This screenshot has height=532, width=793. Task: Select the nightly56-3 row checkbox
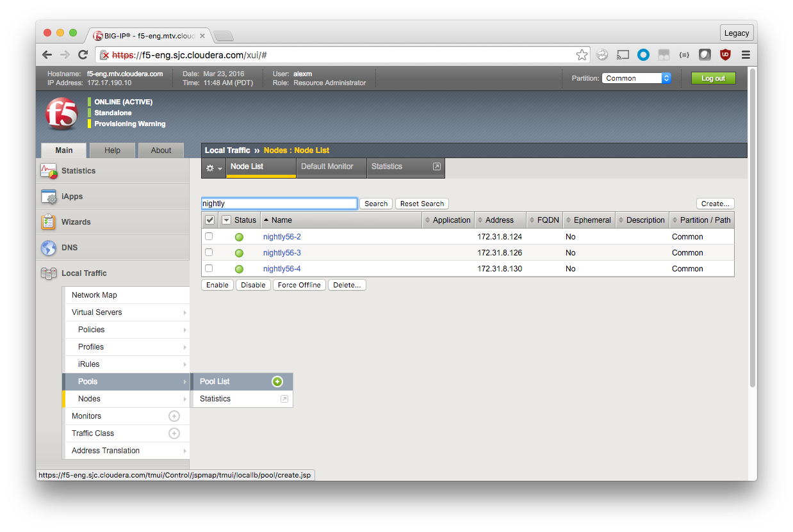click(x=209, y=252)
